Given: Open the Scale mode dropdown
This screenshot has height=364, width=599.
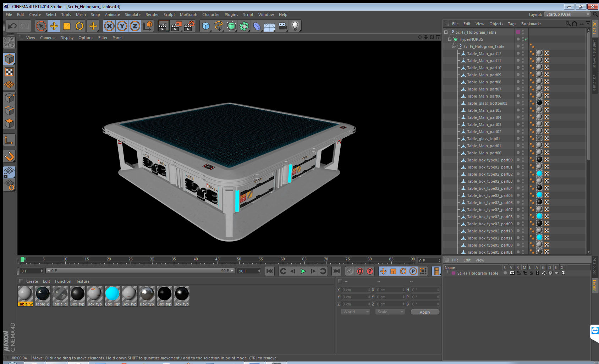Looking at the screenshot, I should click(x=390, y=312).
